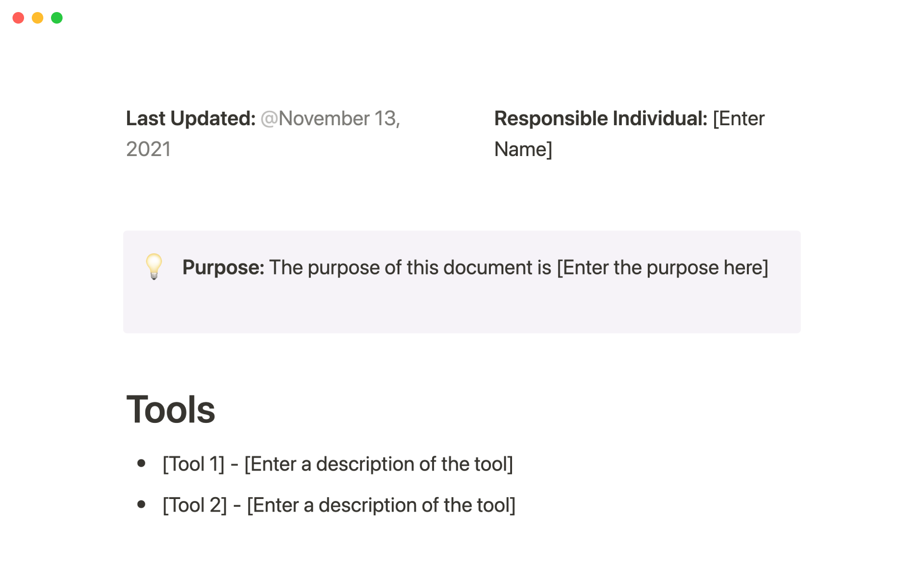Minimize the window using yellow button
The height and width of the screenshot is (578, 924).
click(x=38, y=18)
